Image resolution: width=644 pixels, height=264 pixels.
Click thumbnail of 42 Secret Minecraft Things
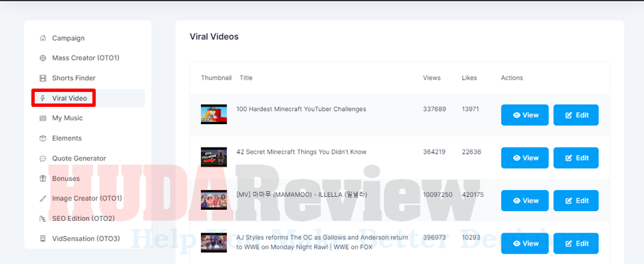point(214,157)
